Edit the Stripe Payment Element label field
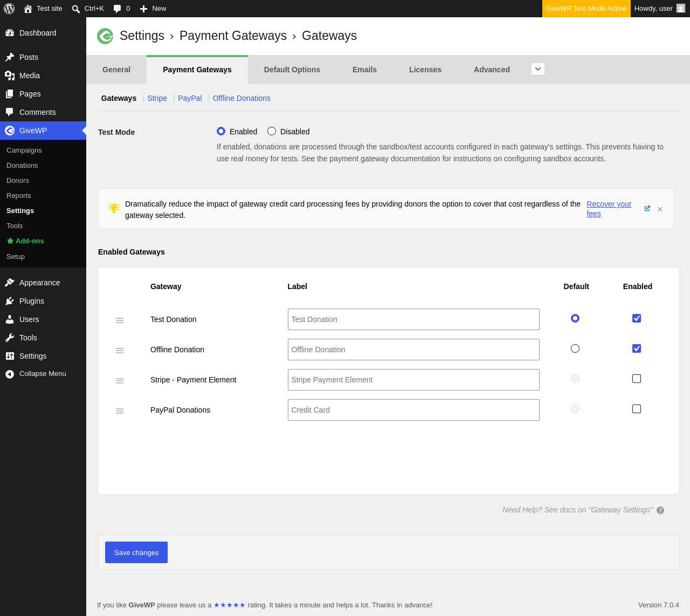 [x=413, y=380]
